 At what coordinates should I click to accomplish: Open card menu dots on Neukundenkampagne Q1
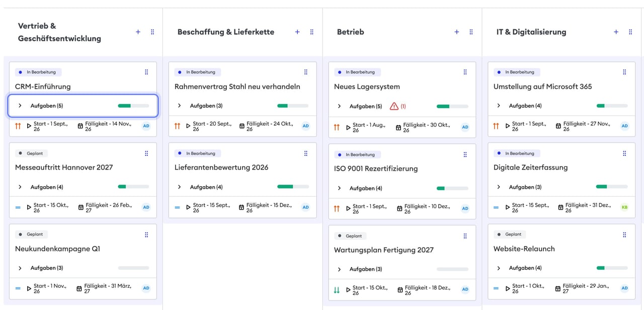point(146,235)
